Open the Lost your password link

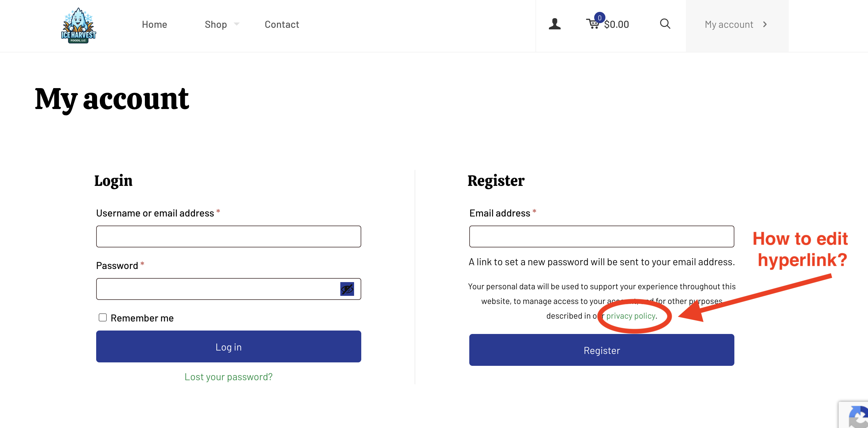point(229,377)
